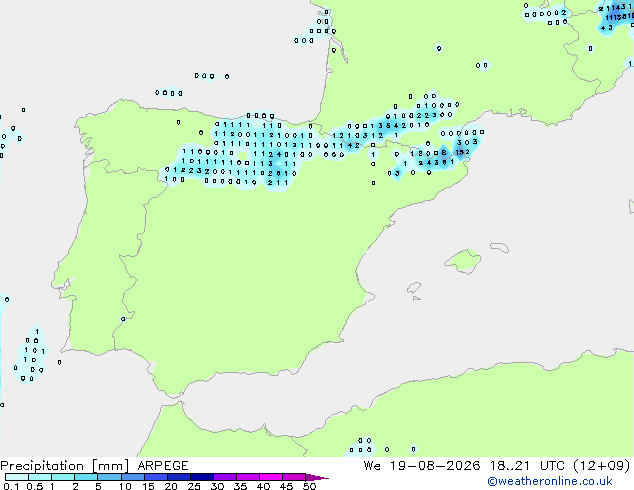This screenshot has height=490, width=634.
Task: Click the 40–45 mm magenta legend swatch
Action: point(271,477)
